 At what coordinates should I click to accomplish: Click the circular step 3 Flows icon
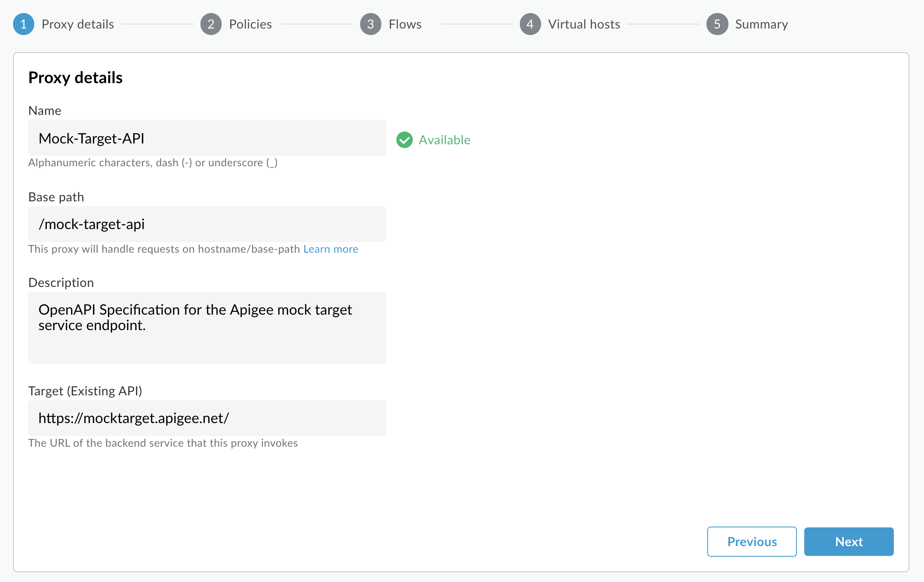coord(371,24)
